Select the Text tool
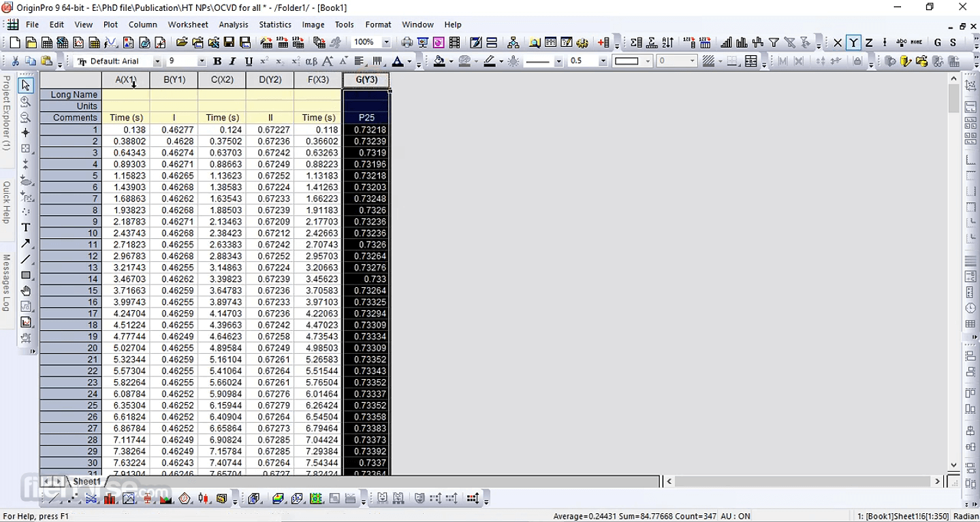The width and height of the screenshot is (980, 522). [26, 227]
